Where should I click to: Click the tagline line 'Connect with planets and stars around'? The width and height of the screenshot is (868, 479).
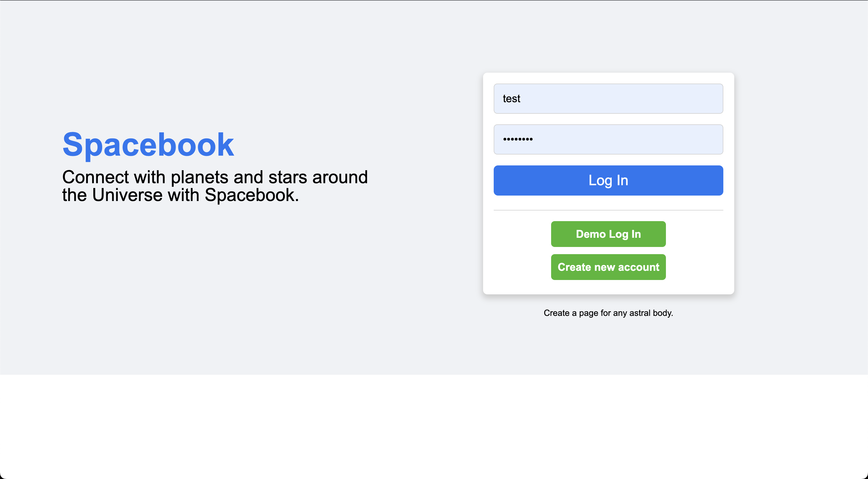(x=215, y=177)
